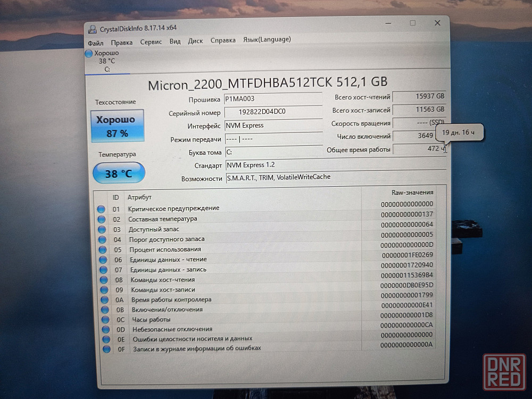
Task: Click the total host writes value 11563 GB
Action: (419, 110)
